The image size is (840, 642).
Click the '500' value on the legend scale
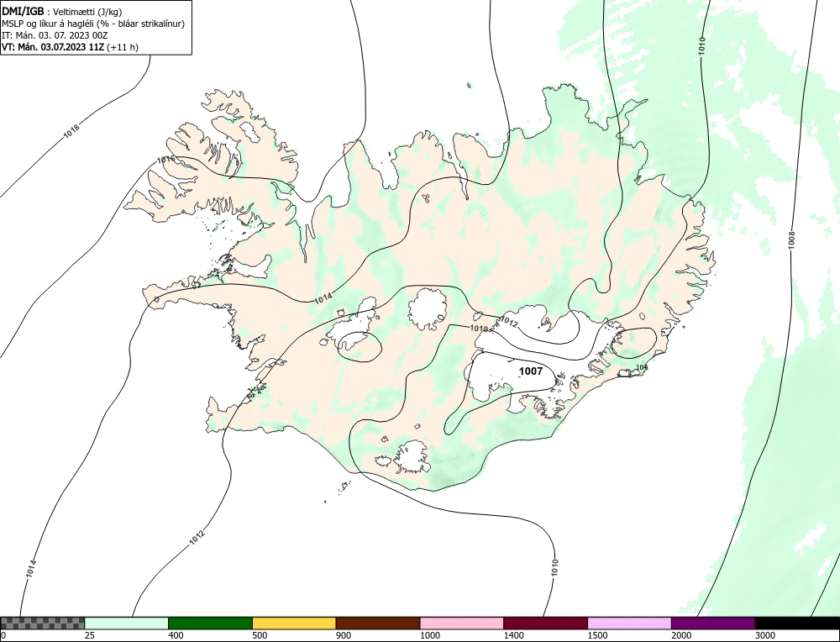(260, 635)
